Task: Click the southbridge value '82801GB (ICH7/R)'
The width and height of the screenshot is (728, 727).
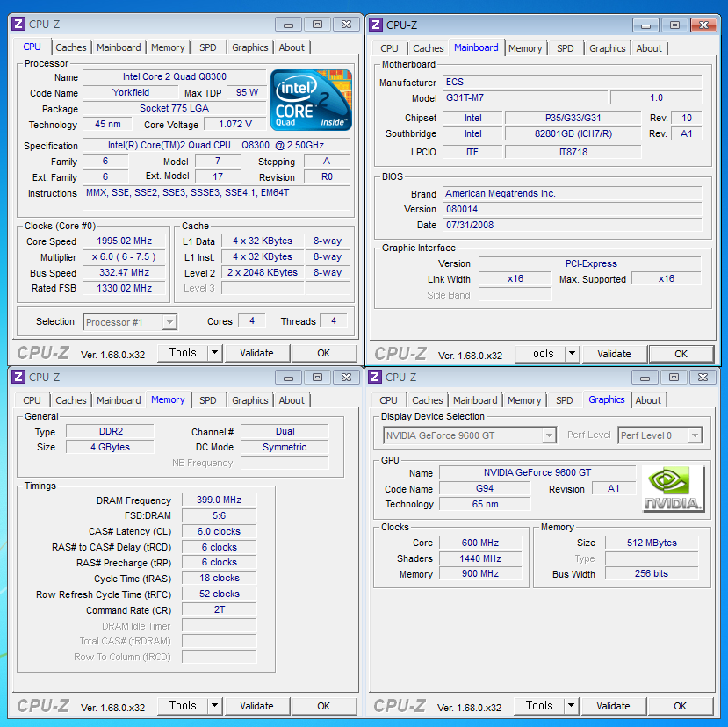Action: [573, 133]
